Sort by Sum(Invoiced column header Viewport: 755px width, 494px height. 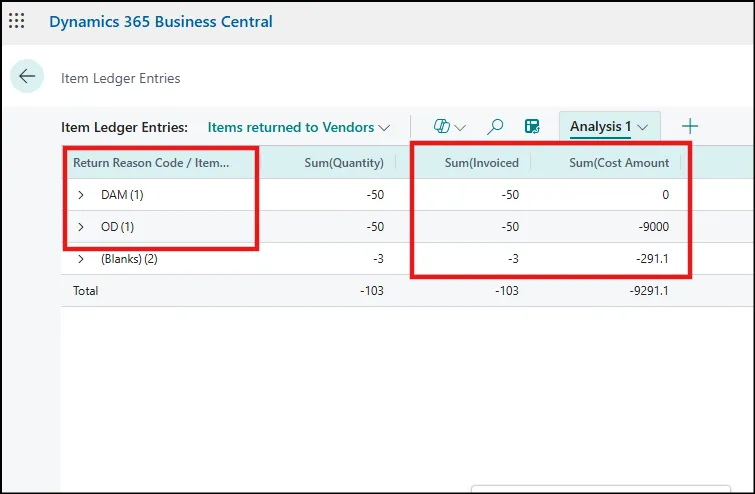pos(482,163)
